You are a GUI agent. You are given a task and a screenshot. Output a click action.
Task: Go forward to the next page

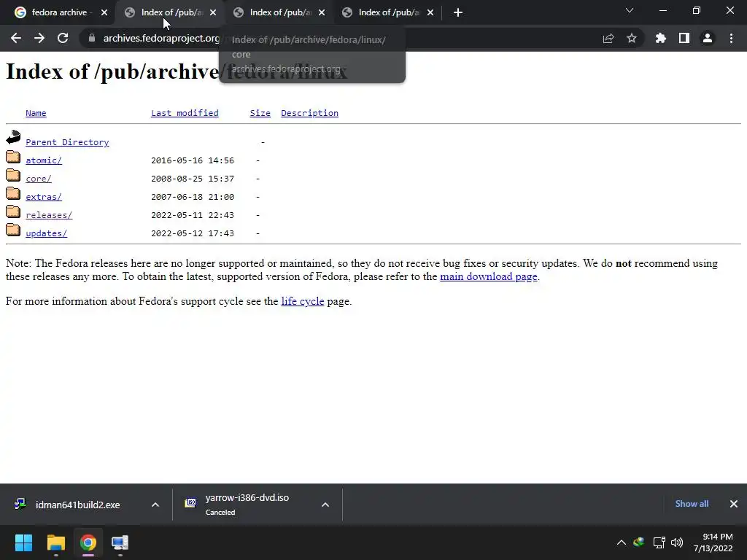(39, 38)
